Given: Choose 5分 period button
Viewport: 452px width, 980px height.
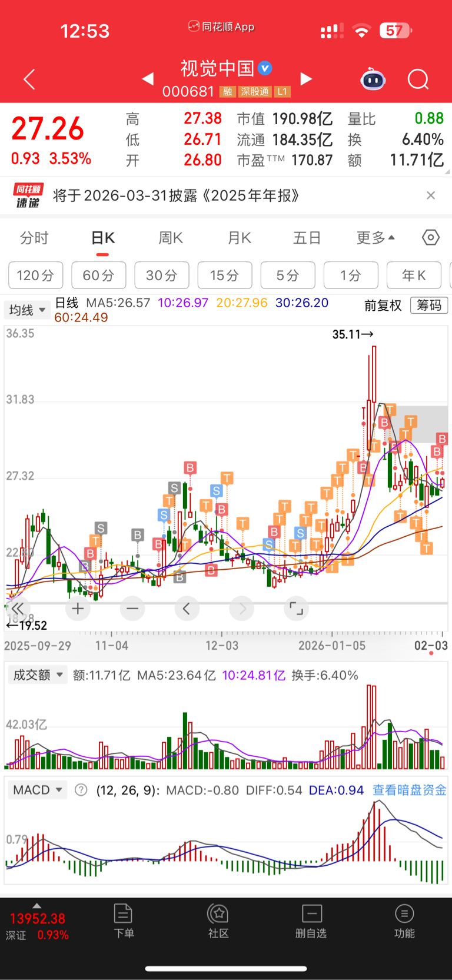Looking at the screenshot, I should pos(288,275).
